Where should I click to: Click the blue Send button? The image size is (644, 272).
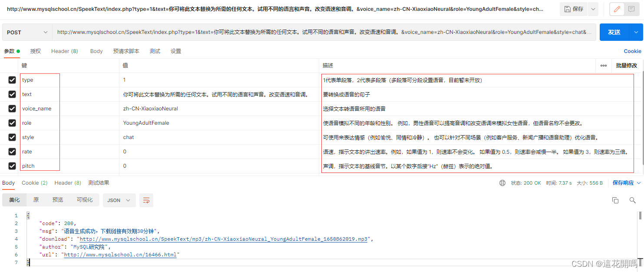pyautogui.click(x=614, y=32)
